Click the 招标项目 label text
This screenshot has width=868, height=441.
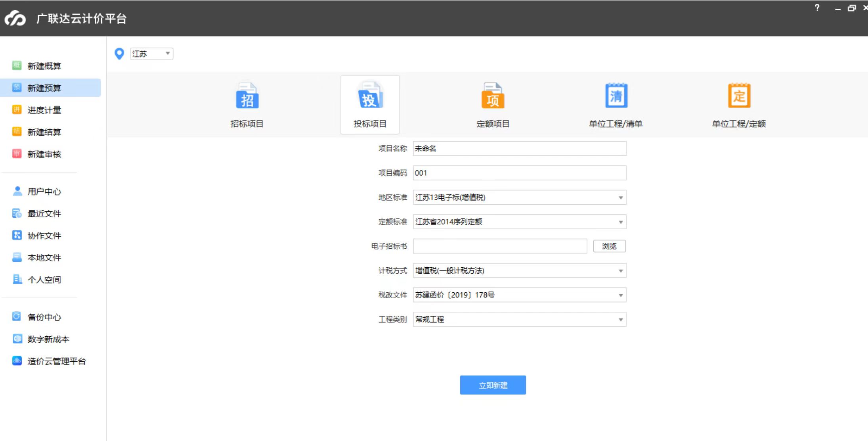pos(247,124)
